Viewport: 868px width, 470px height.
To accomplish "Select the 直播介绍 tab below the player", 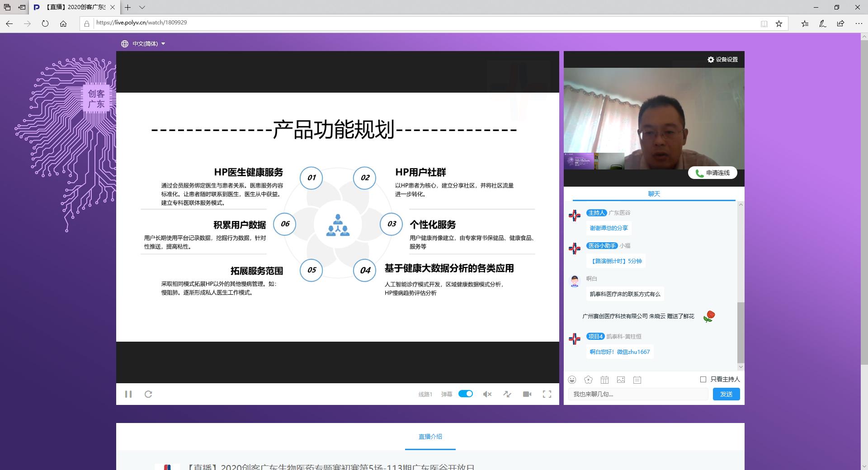I will coord(430,437).
